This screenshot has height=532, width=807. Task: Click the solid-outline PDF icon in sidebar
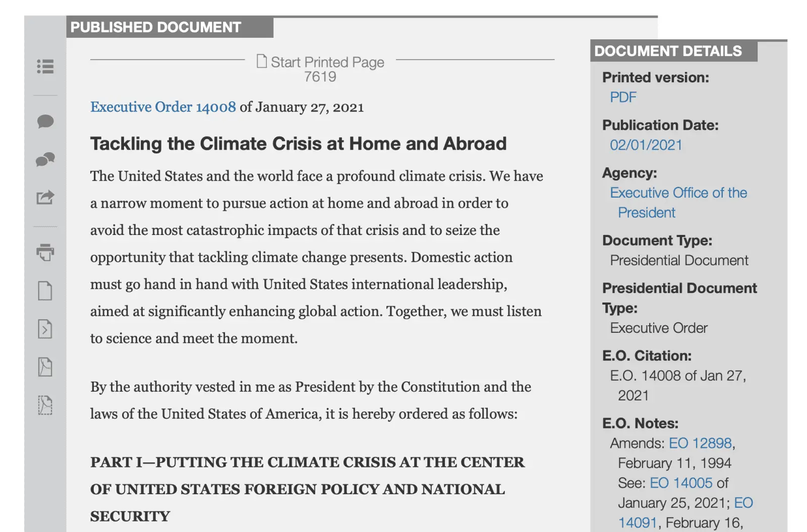click(x=45, y=367)
